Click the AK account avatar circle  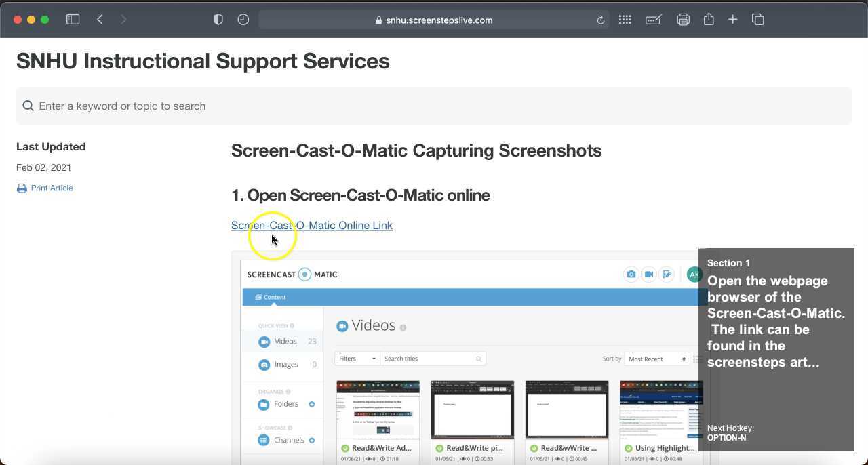coord(694,274)
